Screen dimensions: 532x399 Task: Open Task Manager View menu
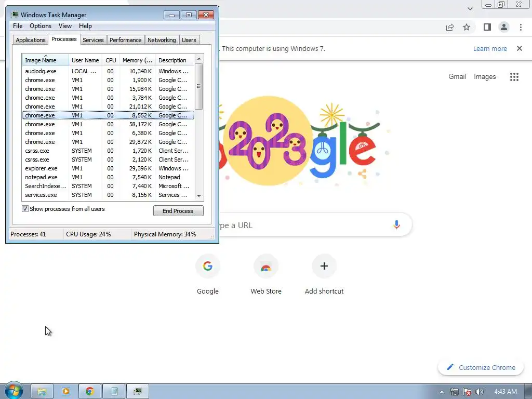[x=65, y=26]
